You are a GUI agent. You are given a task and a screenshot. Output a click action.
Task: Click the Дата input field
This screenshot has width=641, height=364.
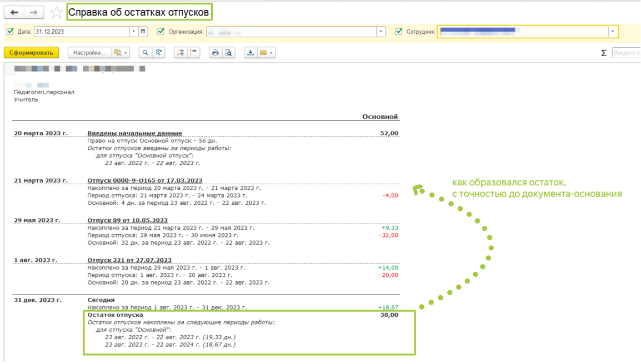coord(81,32)
